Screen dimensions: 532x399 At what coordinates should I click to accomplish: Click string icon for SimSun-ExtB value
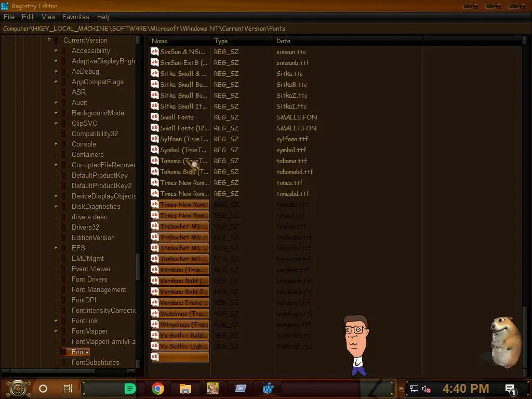point(155,62)
